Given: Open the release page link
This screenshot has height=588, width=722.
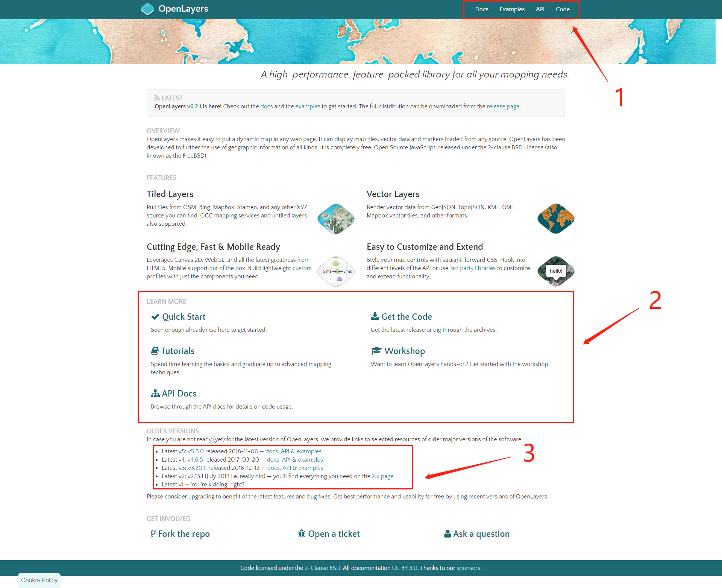Looking at the screenshot, I should (503, 106).
